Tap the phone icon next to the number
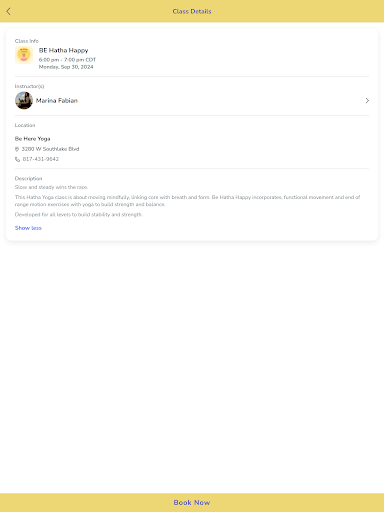Screen dimensions: 384x512 click(x=17, y=159)
